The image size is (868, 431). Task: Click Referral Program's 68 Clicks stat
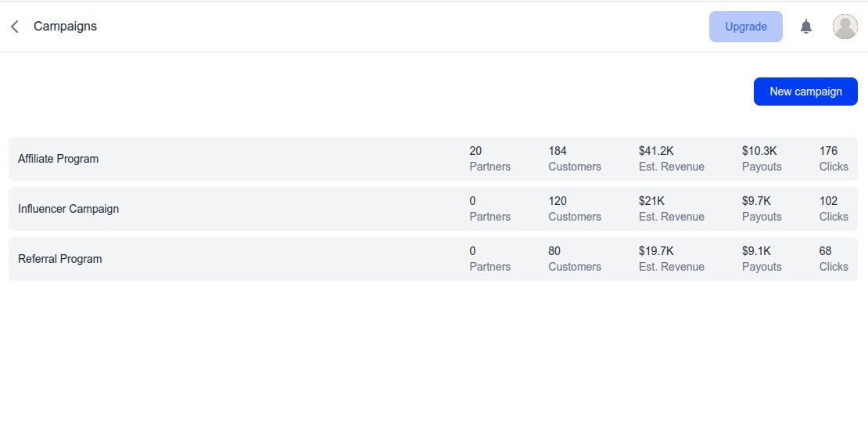[x=834, y=259]
